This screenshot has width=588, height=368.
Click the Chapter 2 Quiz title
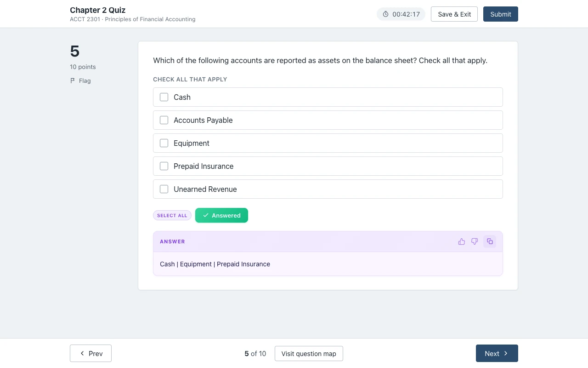[97, 10]
